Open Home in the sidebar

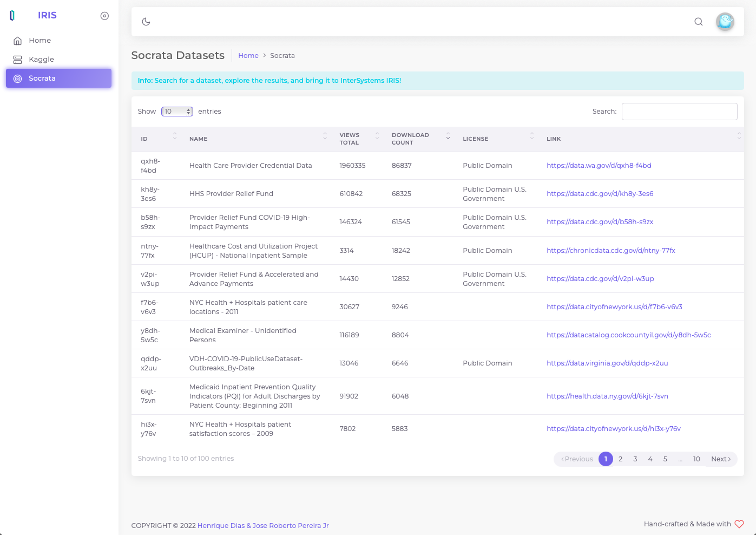point(58,41)
